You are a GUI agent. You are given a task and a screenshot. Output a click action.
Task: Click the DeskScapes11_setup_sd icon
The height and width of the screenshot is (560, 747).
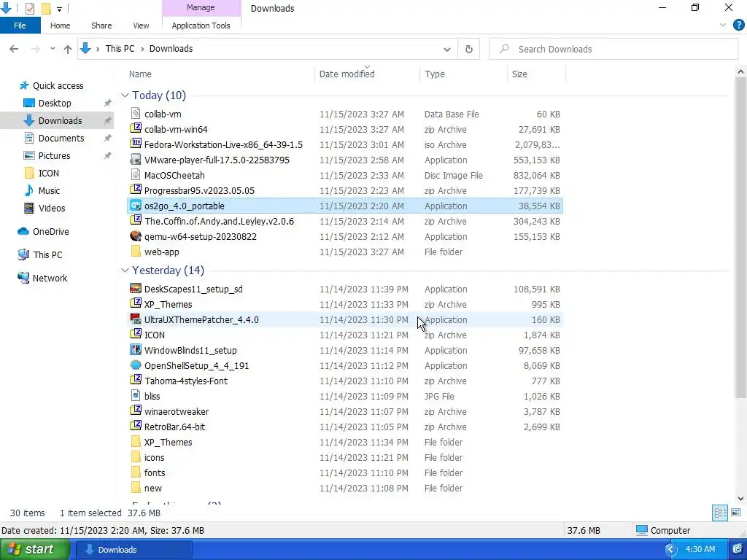[x=136, y=289]
